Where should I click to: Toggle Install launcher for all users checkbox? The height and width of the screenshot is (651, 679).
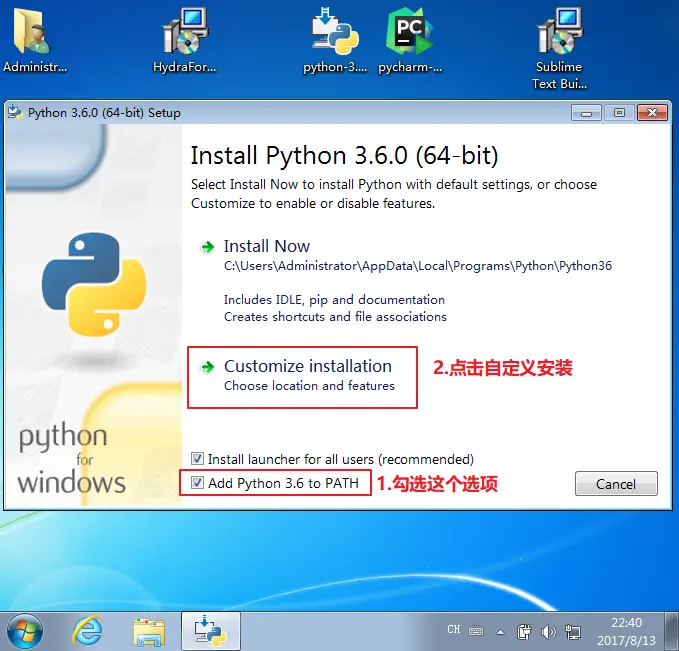(x=197, y=458)
